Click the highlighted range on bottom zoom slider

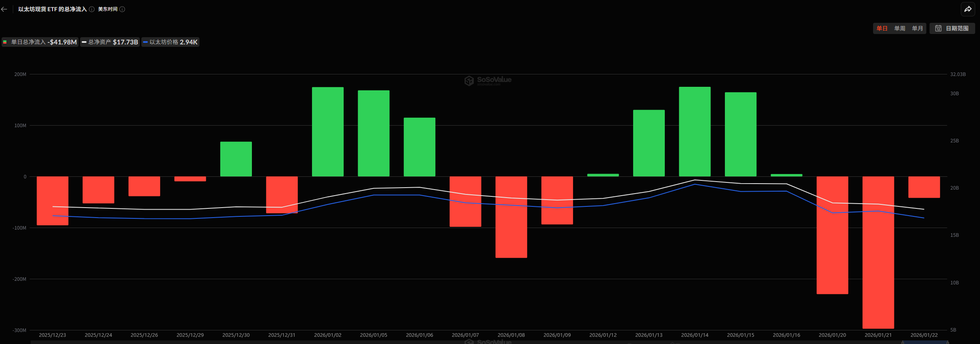[924, 342]
